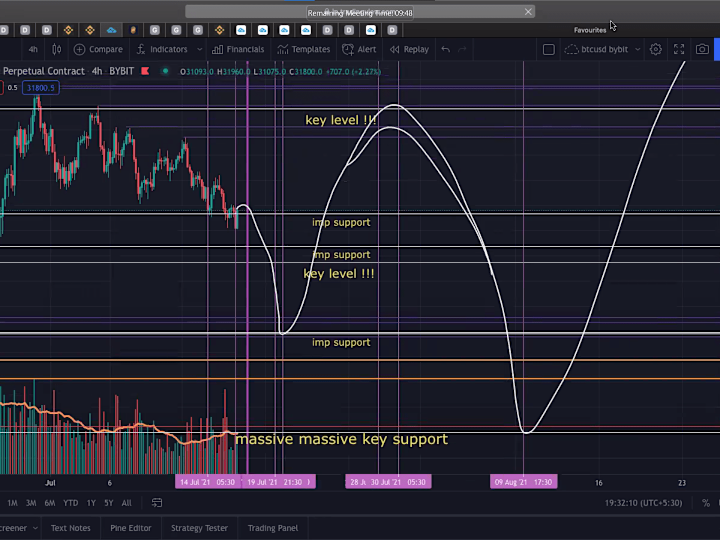Select the topmost 'imp support' text note

click(x=341, y=222)
